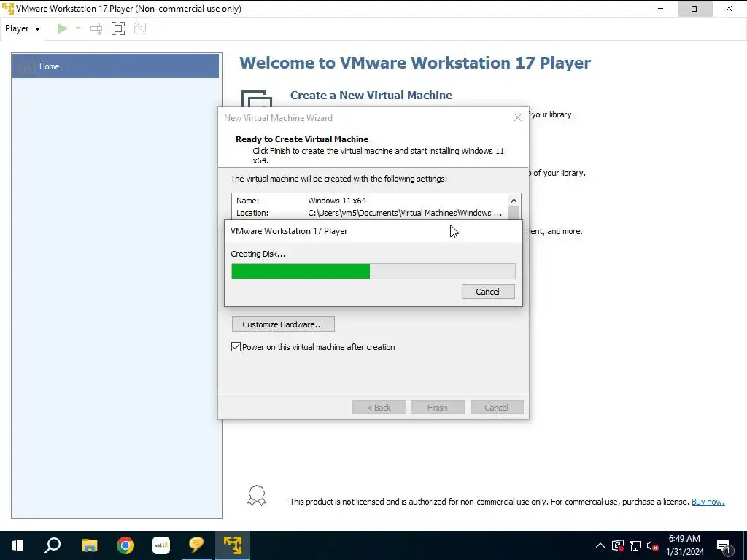Viewport: 747px width, 560px height.
Task: Click Send Ctrl+Alt+Del toolbar icon
Action: click(96, 28)
